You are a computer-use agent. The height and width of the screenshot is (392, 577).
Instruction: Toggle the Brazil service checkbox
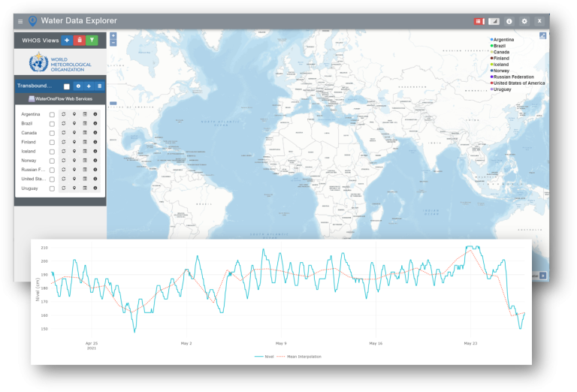[52, 124]
